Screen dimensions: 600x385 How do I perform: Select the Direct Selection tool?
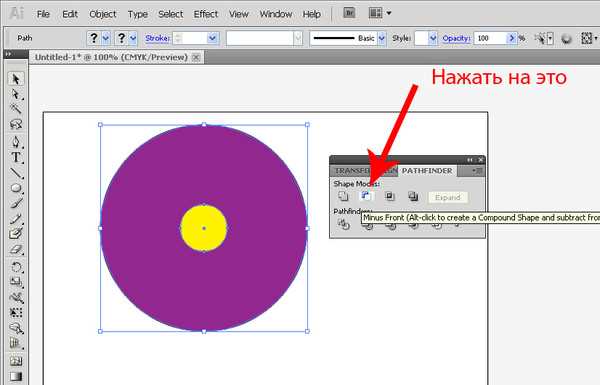[x=16, y=94]
